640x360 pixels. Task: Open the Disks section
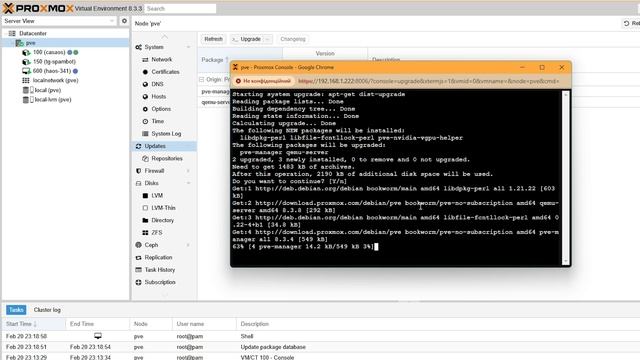151,183
